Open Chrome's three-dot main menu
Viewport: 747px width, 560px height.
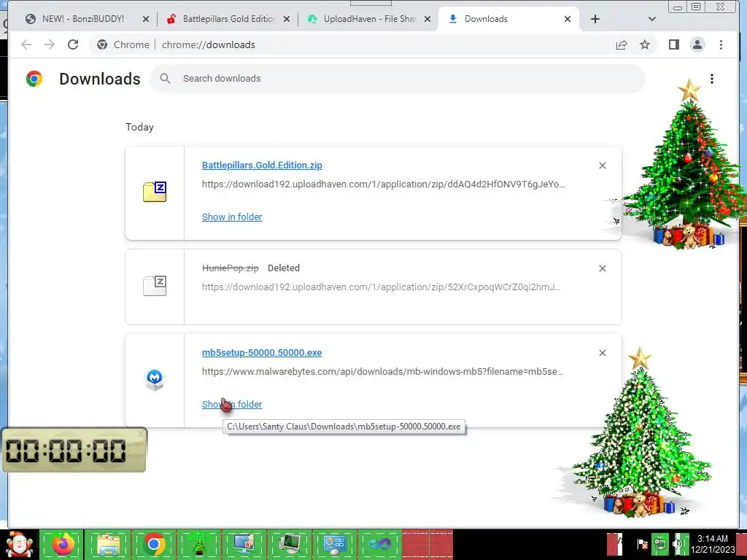[721, 44]
